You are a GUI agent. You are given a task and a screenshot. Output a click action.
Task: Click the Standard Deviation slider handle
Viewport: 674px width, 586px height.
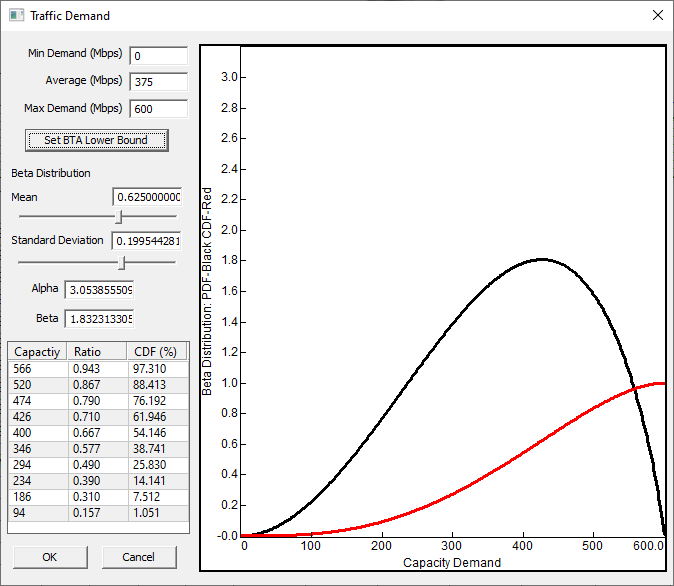coord(122,262)
